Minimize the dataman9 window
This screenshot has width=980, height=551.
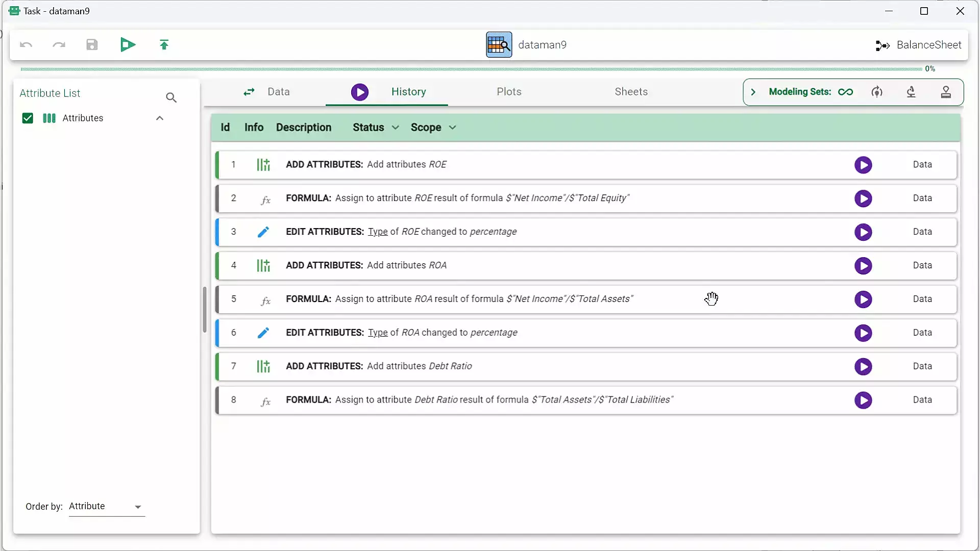(x=889, y=11)
